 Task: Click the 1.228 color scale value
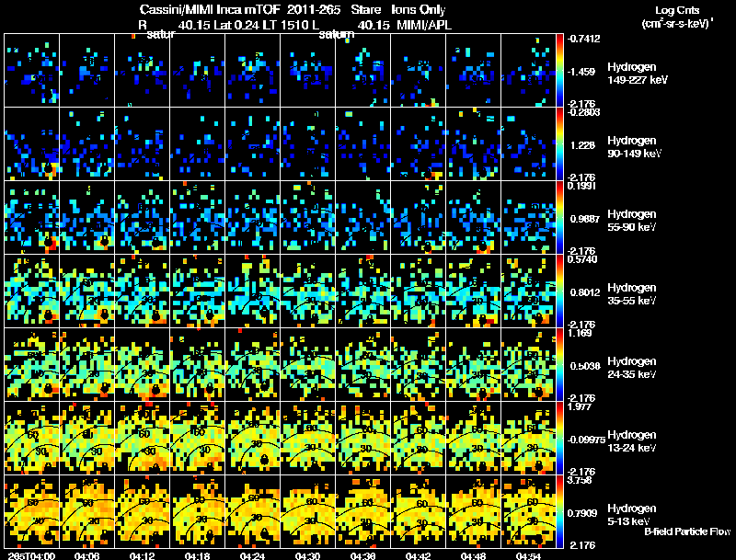point(582,145)
